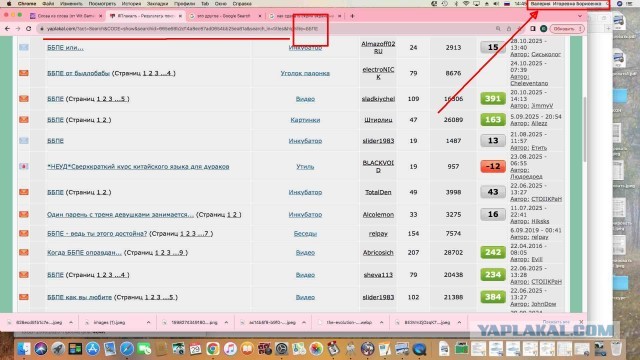Click envelope icon of ББПЕ от быдлобабы row

(24, 73)
